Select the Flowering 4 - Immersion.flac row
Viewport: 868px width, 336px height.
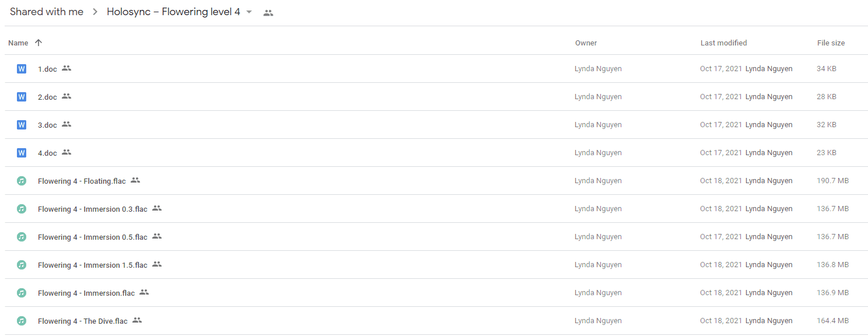pyautogui.click(x=436, y=293)
